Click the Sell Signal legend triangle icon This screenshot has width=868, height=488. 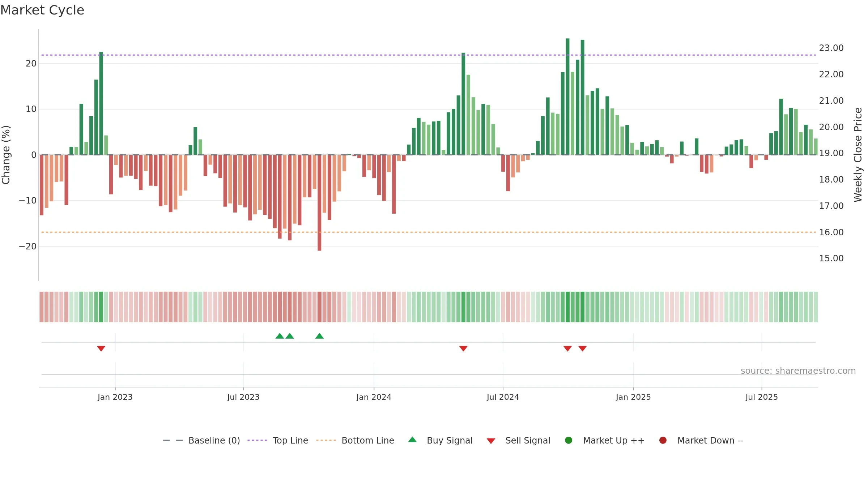491,441
